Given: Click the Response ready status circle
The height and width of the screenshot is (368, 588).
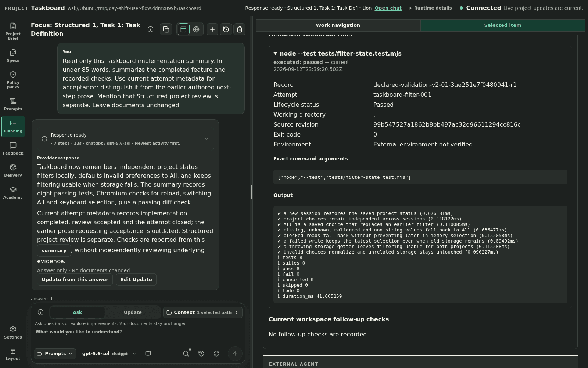Looking at the screenshot, I should click(x=44, y=139).
